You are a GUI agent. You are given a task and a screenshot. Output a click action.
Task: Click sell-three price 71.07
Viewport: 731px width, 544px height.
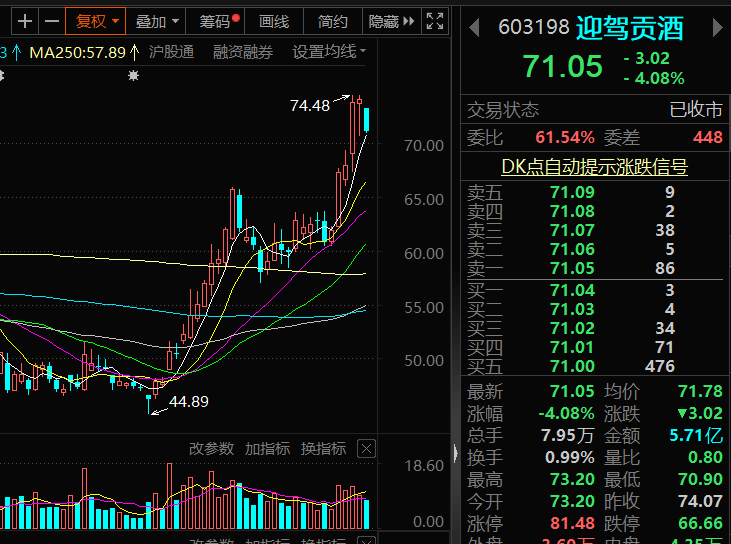click(x=572, y=230)
